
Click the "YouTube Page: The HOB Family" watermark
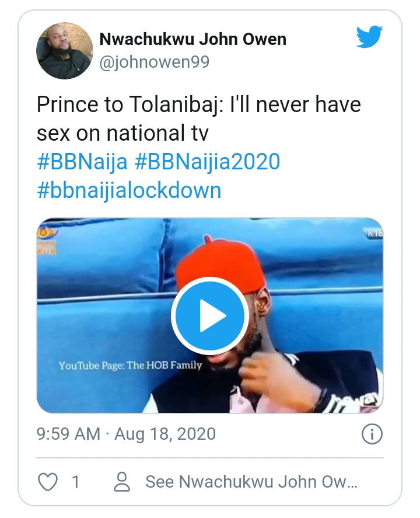(x=130, y=366)
